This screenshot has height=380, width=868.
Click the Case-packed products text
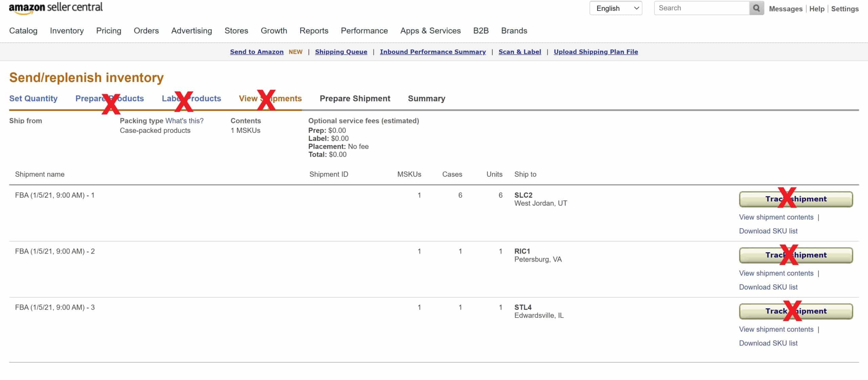click(155, 131)
